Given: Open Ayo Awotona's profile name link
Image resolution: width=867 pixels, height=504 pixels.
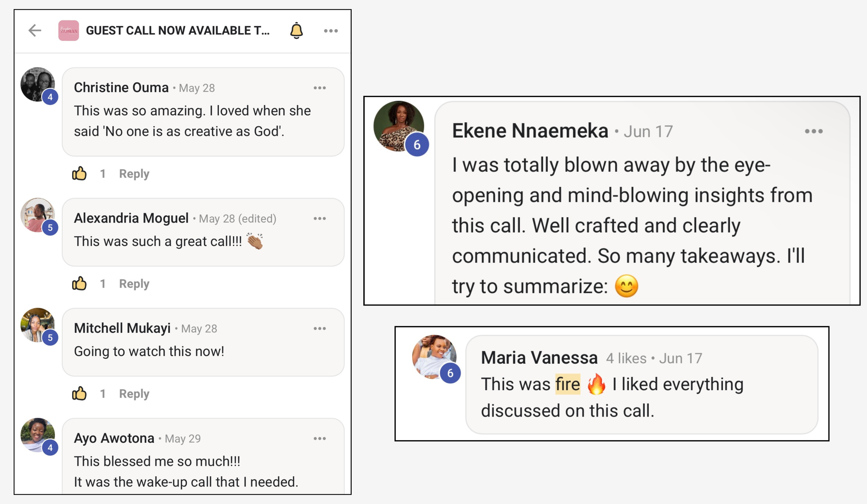Looking at the screenshot, I should pos(114,438).
